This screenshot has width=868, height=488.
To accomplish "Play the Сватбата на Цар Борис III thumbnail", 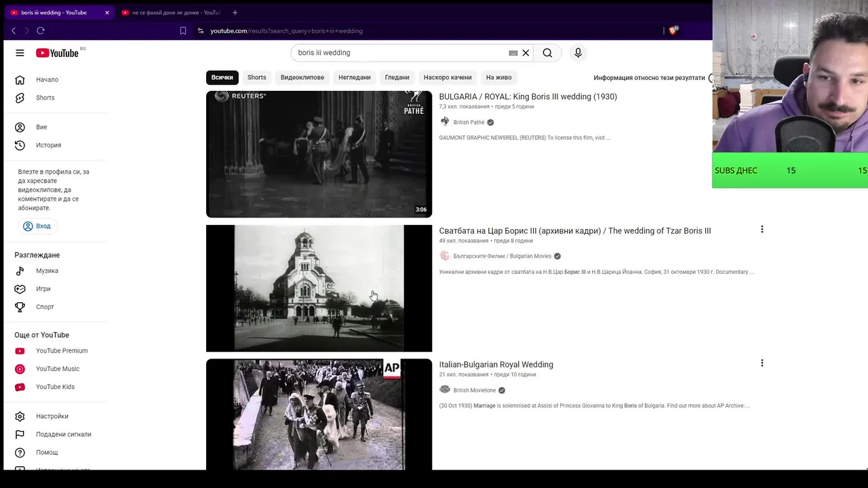I will (319, 289).
